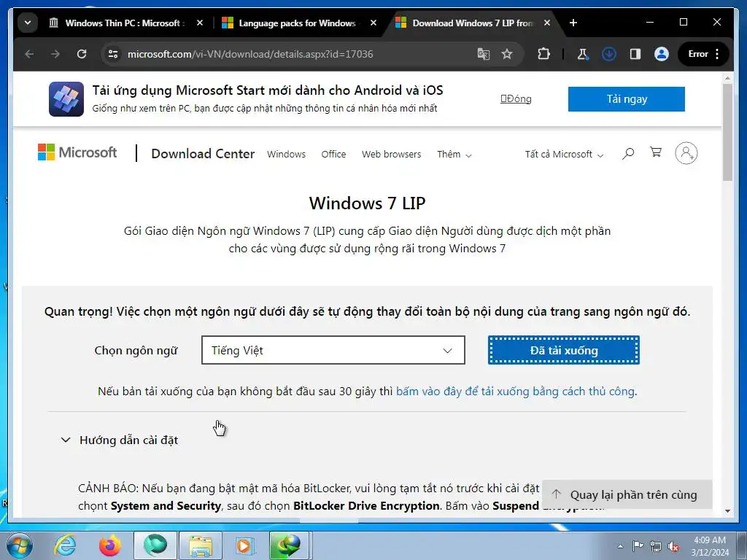Switch to the Windows Thin PC tab
Viewport: 747px width, 560px height.
(x=126, y=23)
